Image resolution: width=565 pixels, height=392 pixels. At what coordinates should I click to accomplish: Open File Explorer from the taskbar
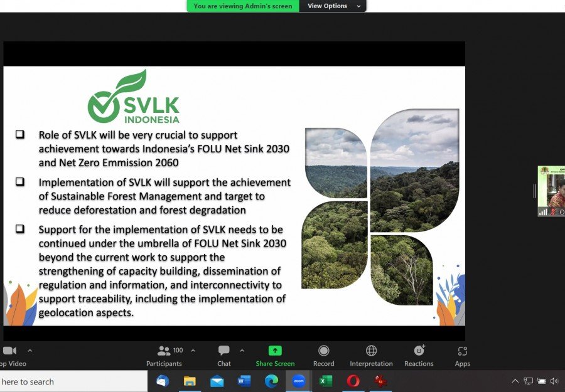click(x=190, y=381)
